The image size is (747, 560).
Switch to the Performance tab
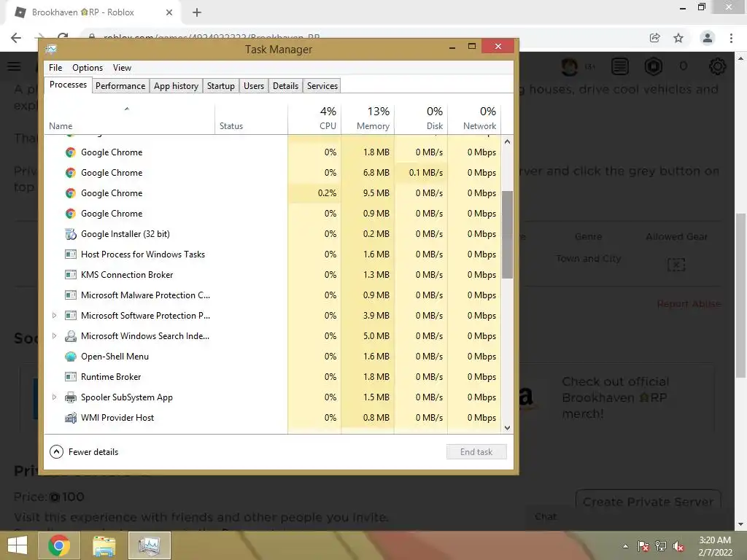[x=120, y=86]
